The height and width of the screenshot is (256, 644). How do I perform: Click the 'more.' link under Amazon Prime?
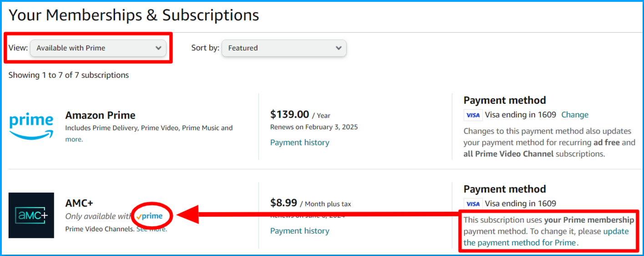pos(74,139)
